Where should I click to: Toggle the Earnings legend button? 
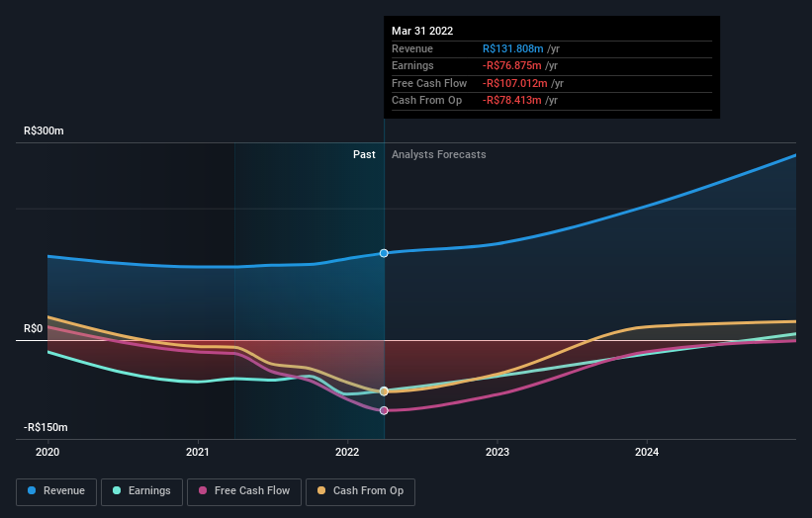point(141,491)
